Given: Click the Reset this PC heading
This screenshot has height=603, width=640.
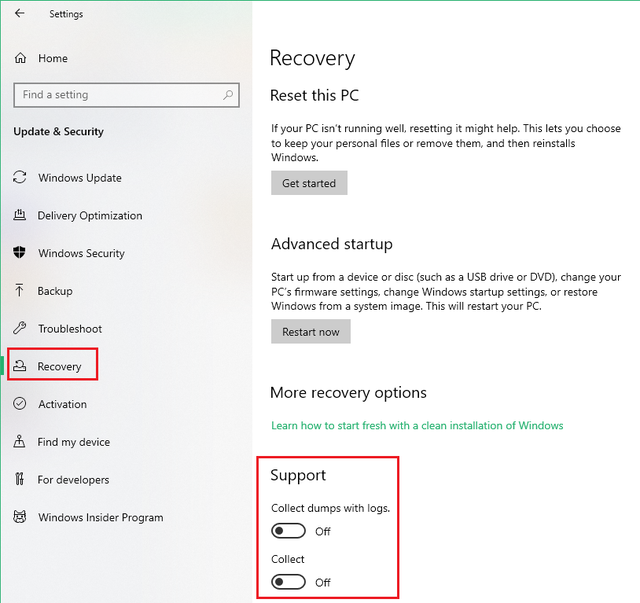Looking at the screenshot, I should (x=314, y=95).
